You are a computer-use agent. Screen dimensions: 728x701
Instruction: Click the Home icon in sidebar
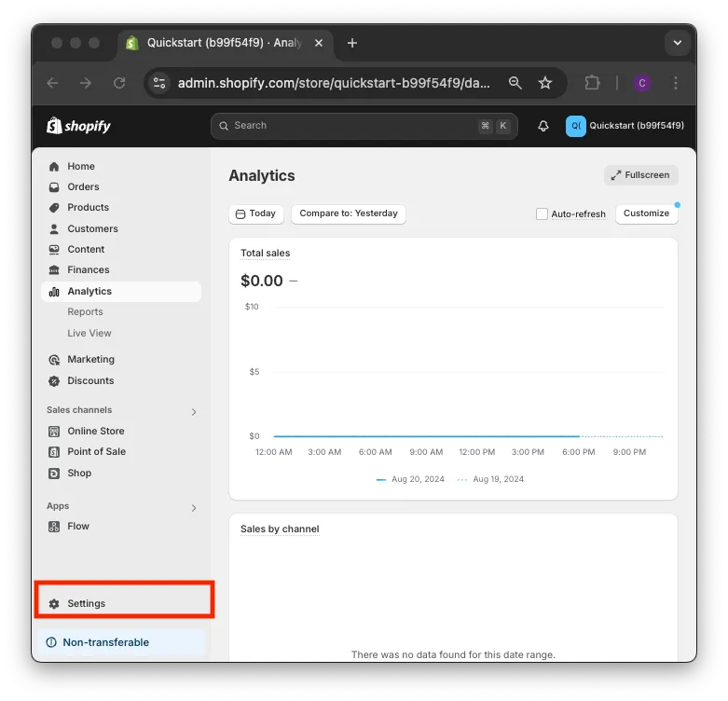(x=54, y=166)
